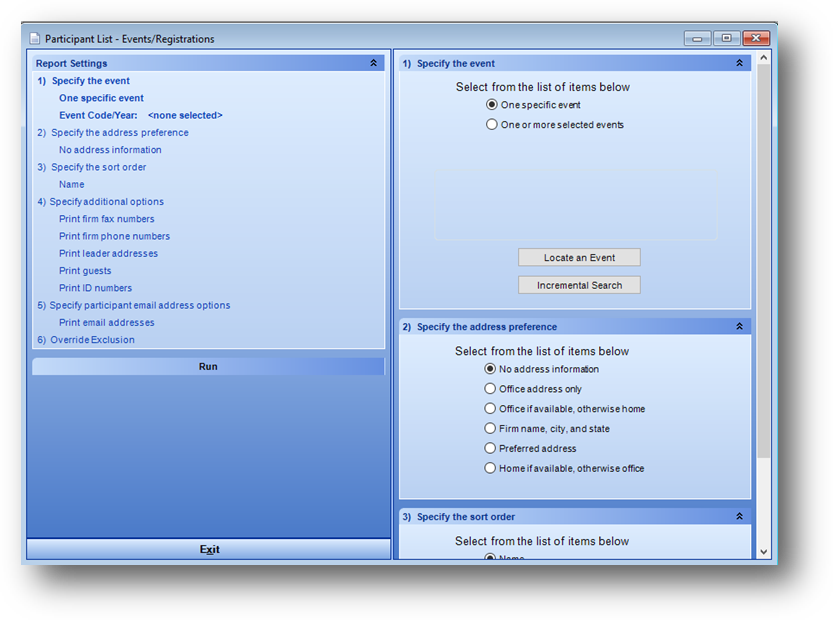Click 'Print leader addresses' setting
The width and height of the screenshot is (833, 620).
(108, 253)
